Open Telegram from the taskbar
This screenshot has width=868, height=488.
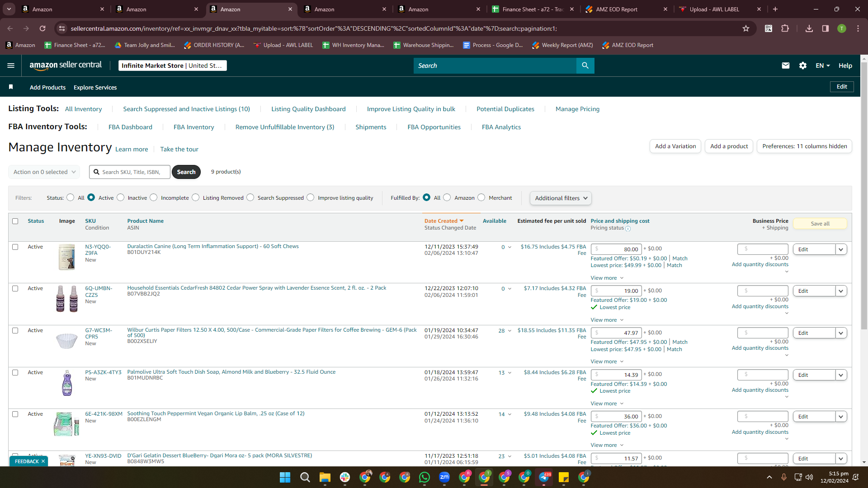(x=544, y=477)
